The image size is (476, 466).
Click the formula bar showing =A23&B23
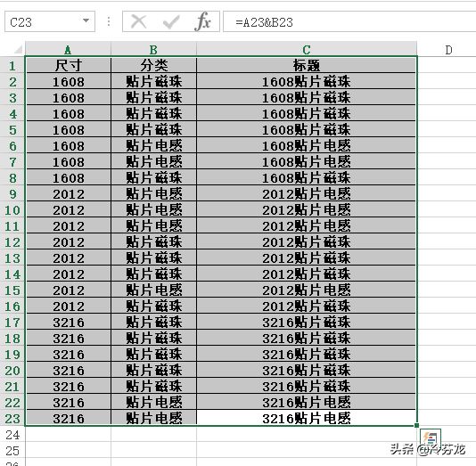pyautogui.click(x=349, y=21)
